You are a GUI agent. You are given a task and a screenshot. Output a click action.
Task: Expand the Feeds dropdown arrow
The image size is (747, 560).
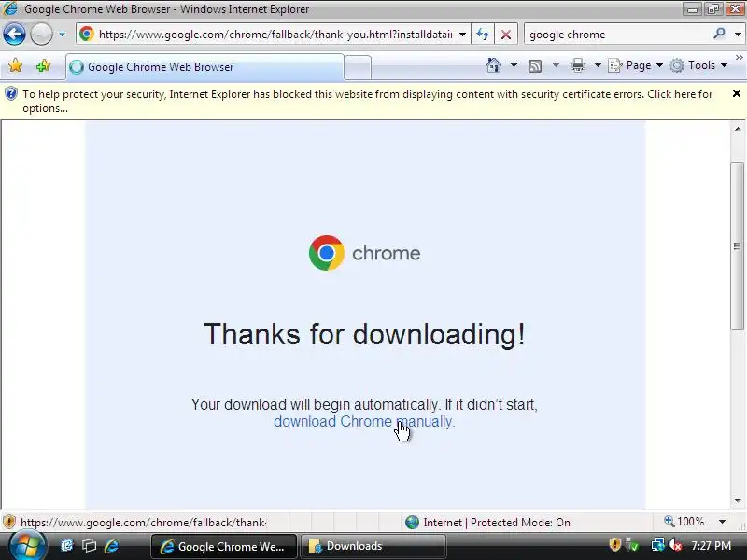[556, 65]
